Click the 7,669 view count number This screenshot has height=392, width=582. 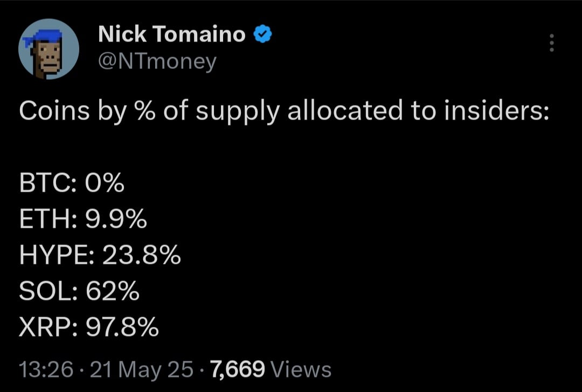(238, 370)
